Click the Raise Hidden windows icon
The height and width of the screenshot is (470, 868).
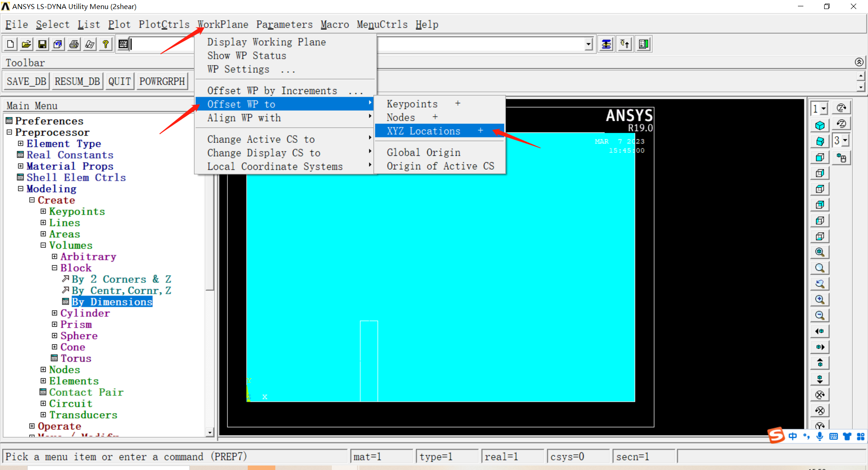[x=606, y=44]
